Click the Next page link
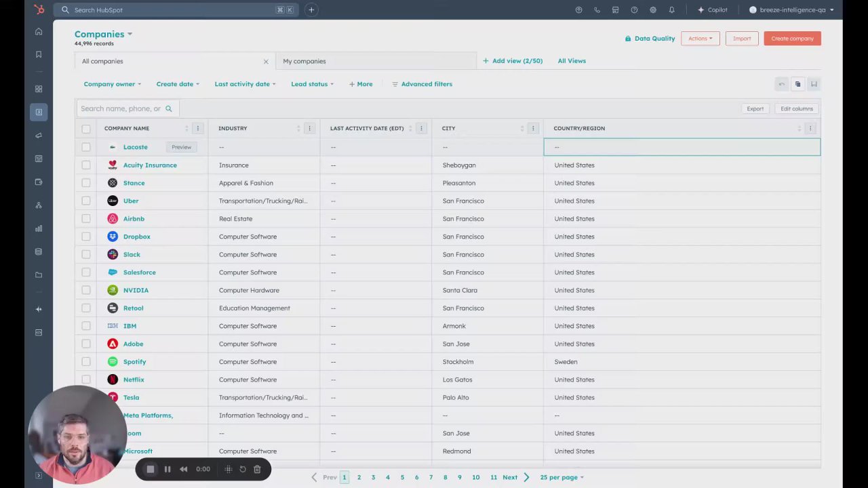Screen dimensions: 868x488 coord(516,477)
